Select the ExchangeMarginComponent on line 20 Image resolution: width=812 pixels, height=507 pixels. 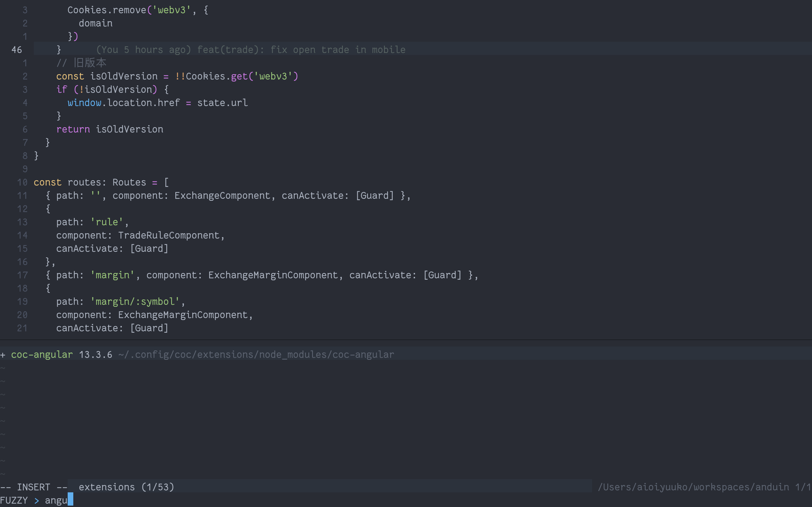[x=185, y=314]
